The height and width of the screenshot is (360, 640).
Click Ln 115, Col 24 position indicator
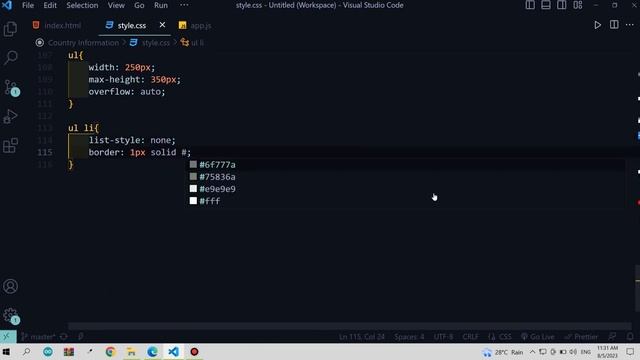click(362, 337)
